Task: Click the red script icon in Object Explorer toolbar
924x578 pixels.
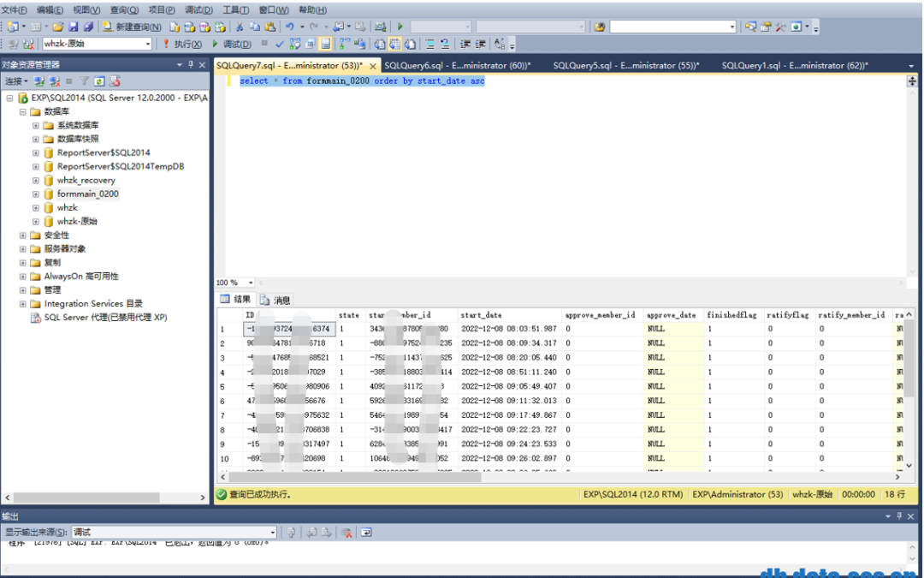Action: click(115, 81)
